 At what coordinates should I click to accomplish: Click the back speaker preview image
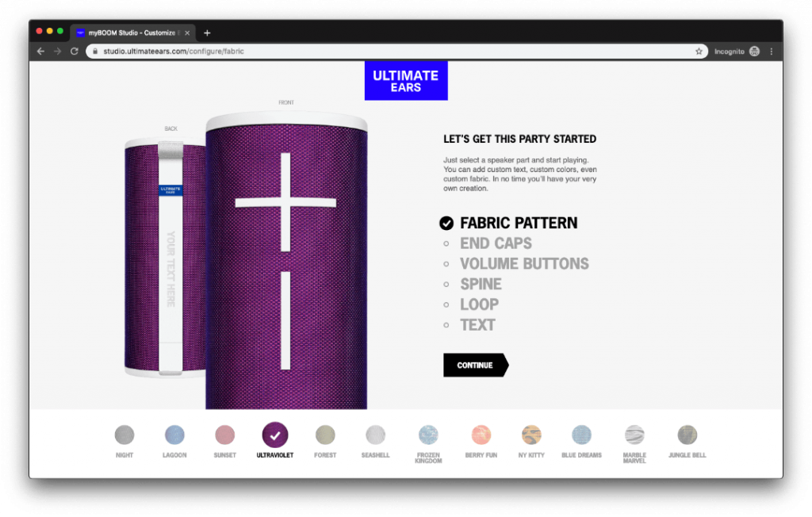165,257
